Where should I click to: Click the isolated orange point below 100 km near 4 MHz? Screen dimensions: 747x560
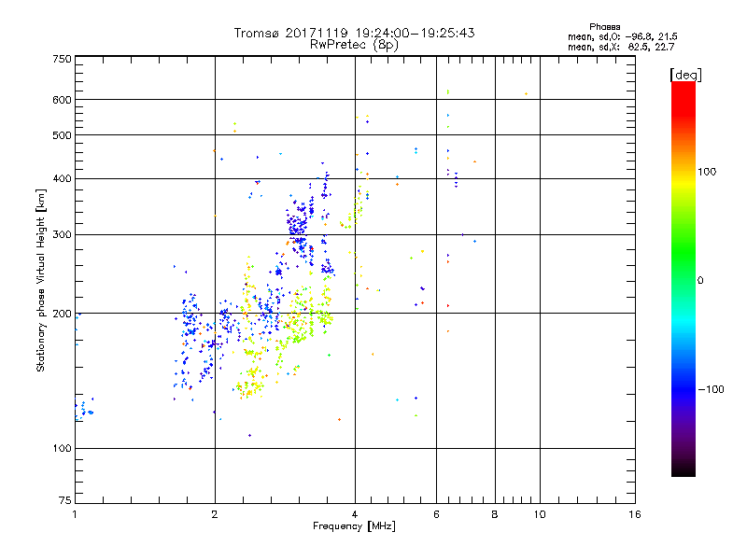pyautogui.click(x=339, y=419)
